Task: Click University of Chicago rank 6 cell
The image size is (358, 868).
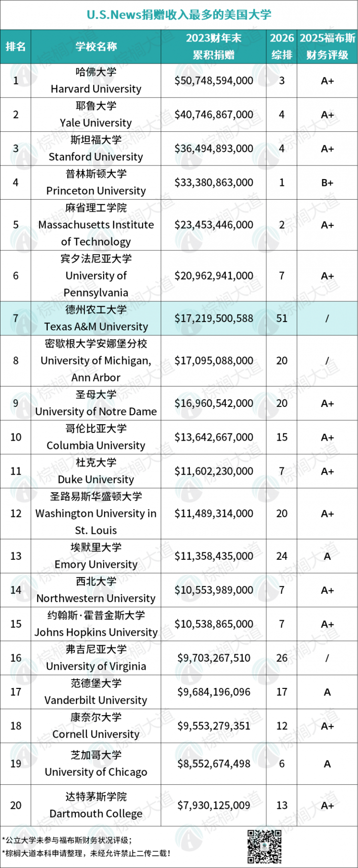Action: (x=282, y=764)
